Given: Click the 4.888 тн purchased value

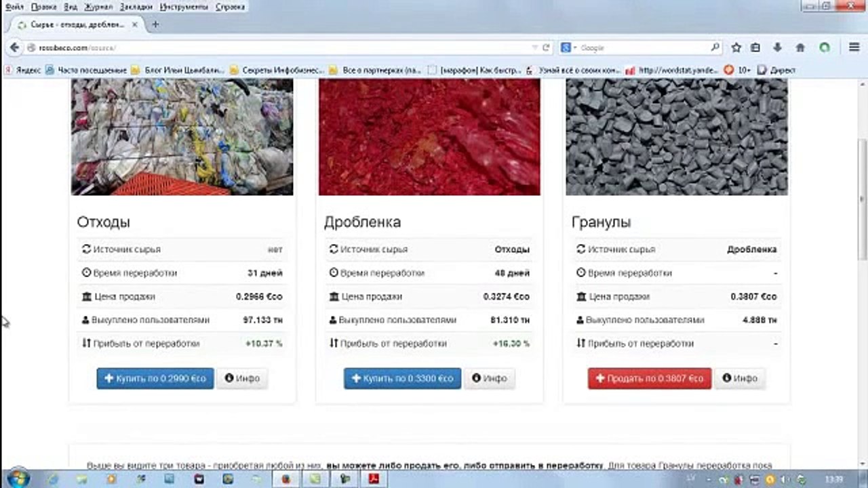Looking at the screenshot, I should [x=759, y=320].
